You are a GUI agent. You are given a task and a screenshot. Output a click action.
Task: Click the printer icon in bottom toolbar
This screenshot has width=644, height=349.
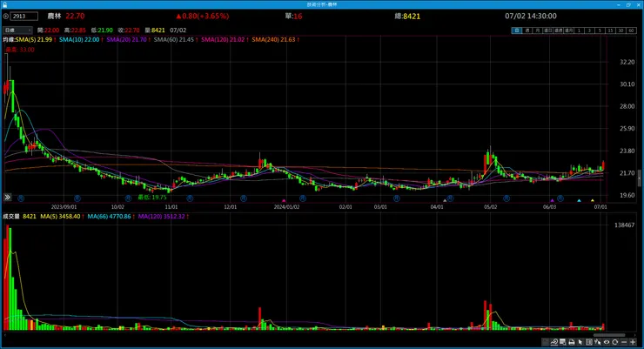[571, 342]
